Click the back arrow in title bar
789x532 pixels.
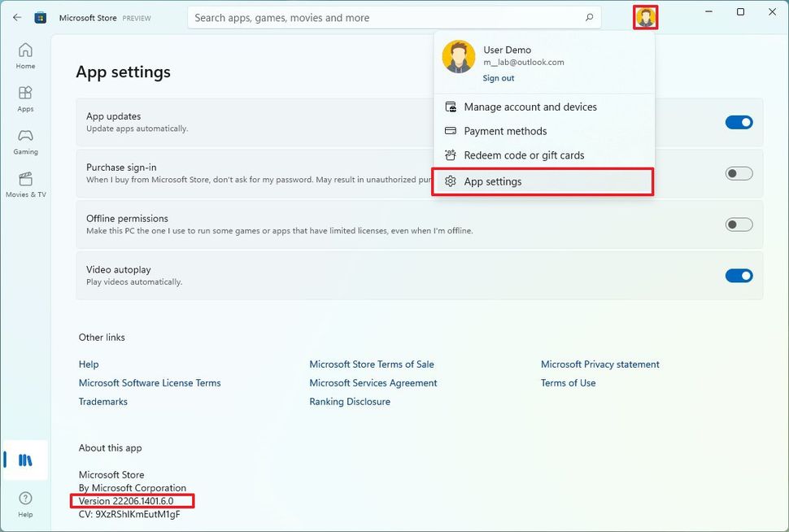(17, 18)
